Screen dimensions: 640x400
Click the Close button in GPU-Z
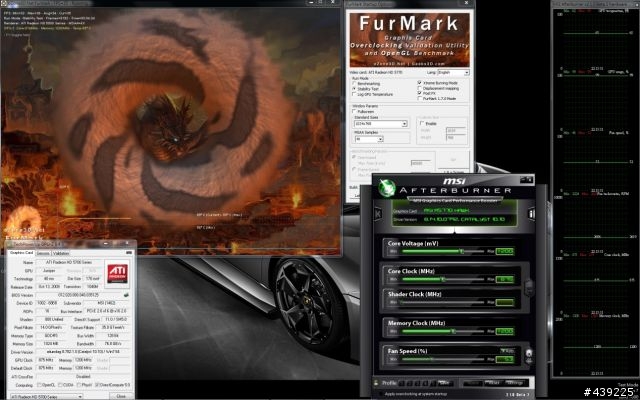(121, 396)
